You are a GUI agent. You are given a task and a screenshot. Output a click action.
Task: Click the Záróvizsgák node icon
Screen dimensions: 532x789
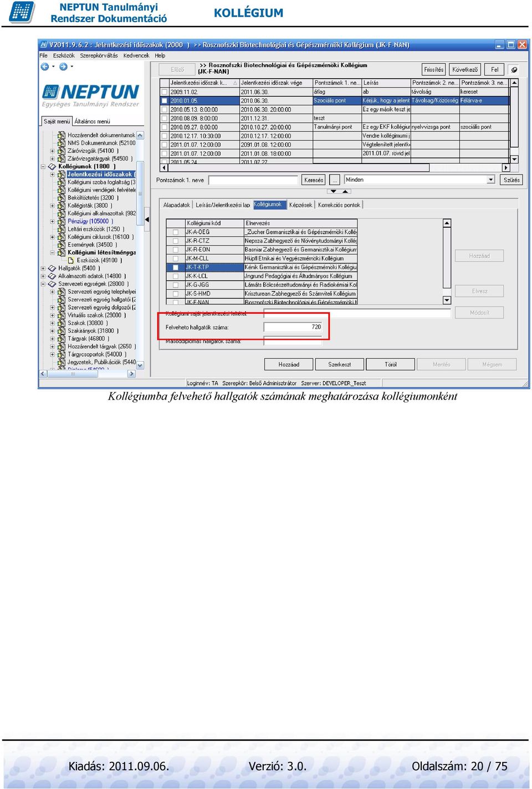click(x=62, y=151)
